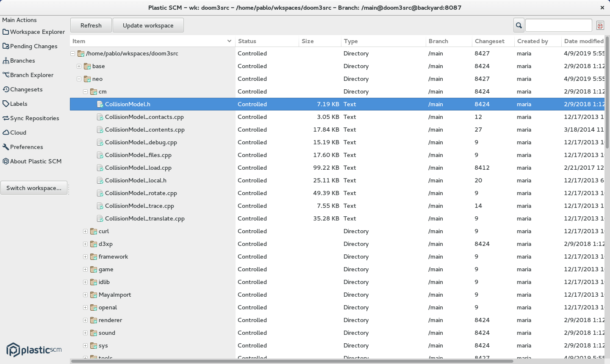
Task: Close the Plastic SCM window
Action: tap(602, 8)
